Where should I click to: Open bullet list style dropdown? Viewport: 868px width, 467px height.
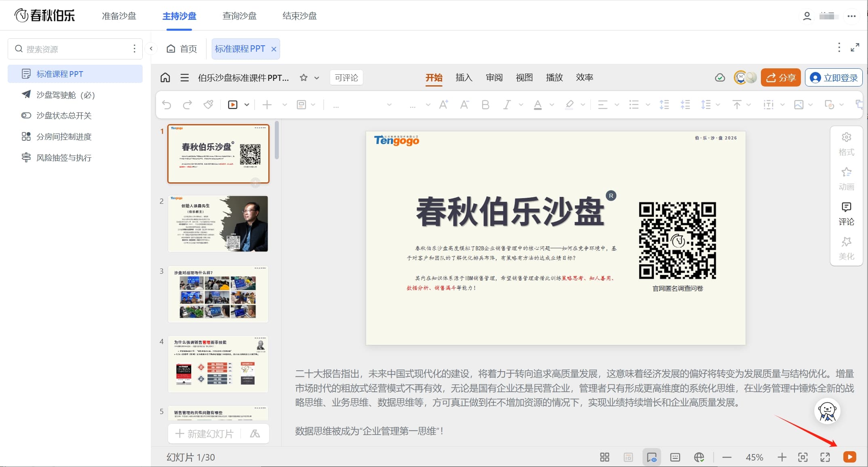(648, 105)
